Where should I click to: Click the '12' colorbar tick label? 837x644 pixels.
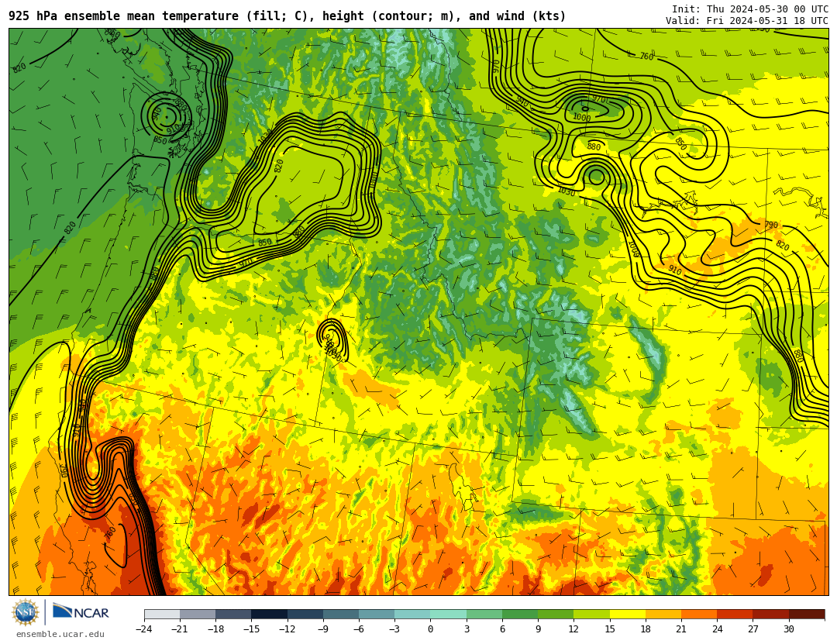pos(573,629)
